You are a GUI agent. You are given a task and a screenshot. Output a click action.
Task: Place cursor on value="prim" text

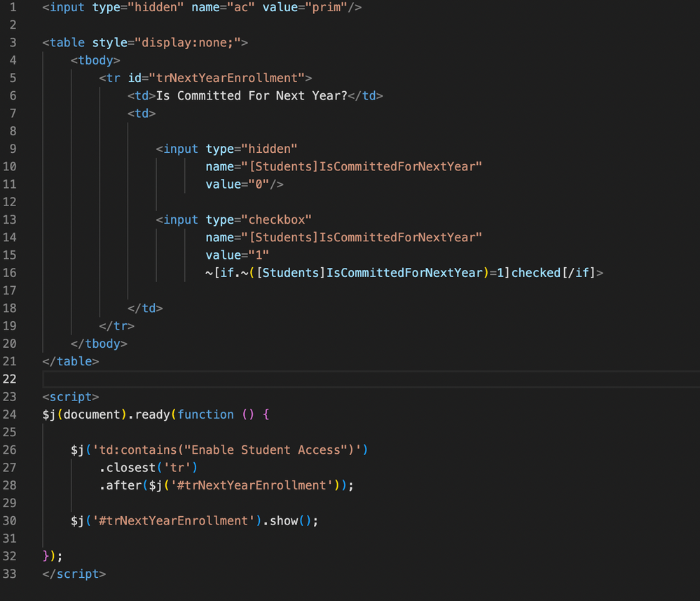[x=305, y=7]
